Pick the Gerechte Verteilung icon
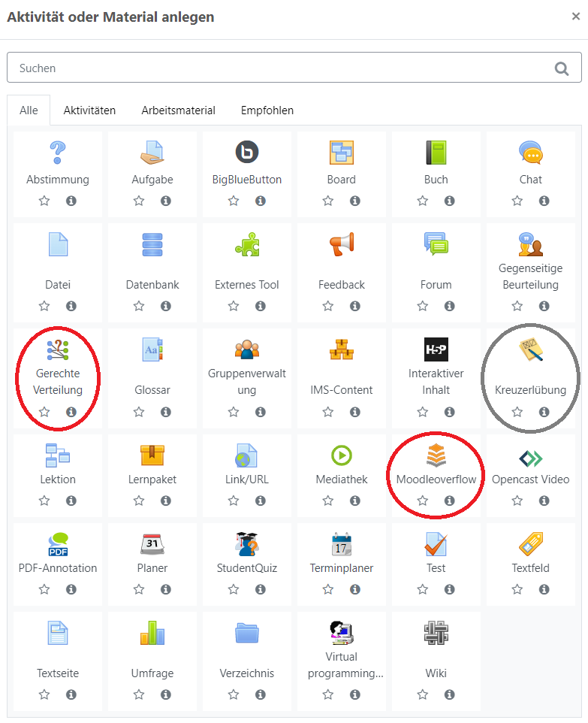The image size is (588, 723). pos(58,349)
